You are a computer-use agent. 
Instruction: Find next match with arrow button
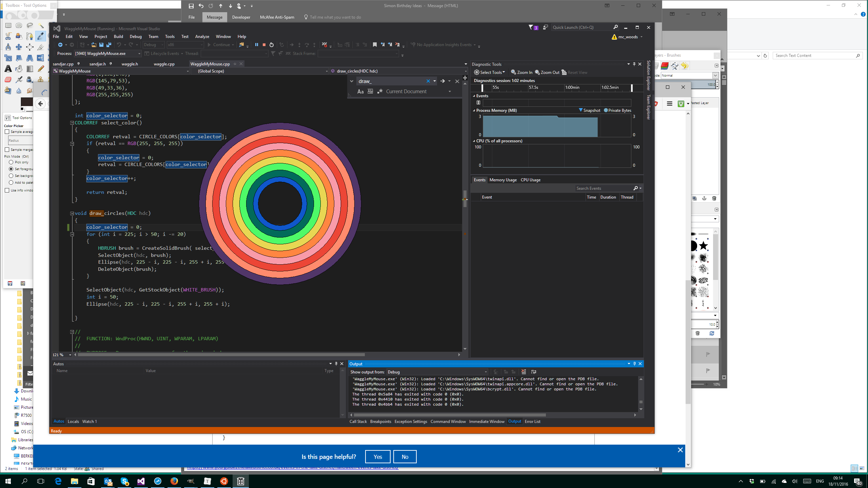[x=442, y=81]
